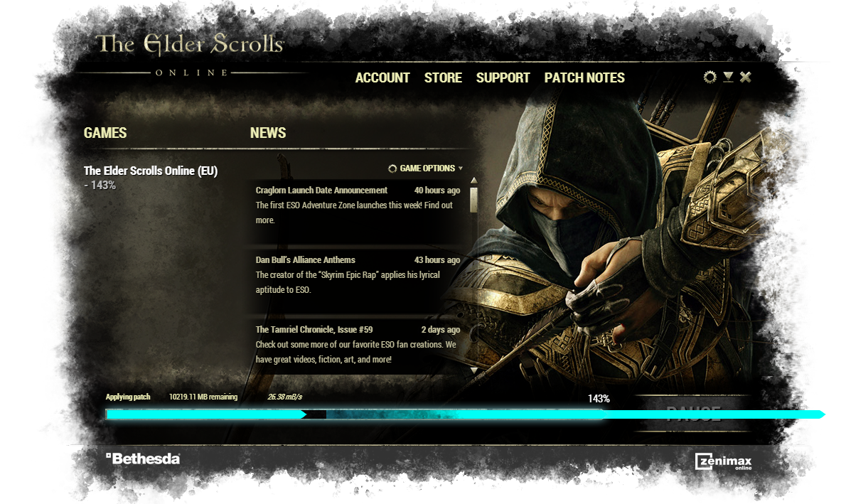Click the '2 days ago' timestamp

pos(441,329)
